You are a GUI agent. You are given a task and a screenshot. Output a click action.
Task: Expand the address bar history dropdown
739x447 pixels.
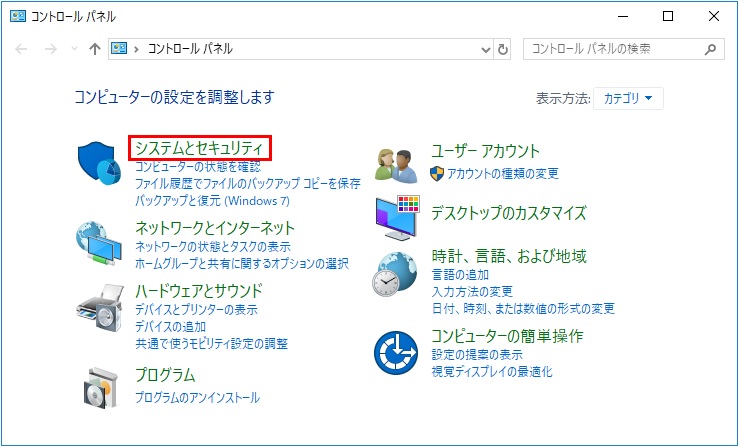[485, 49]
